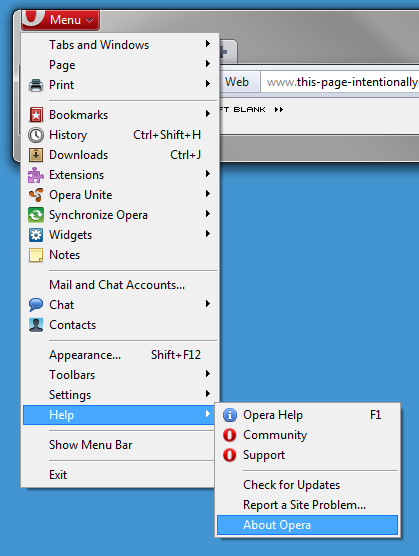Image resolution: width=419 pixels, height=556 pixels.
Task: Click the printer icon beside Print
Action: [x=36, y=85]
